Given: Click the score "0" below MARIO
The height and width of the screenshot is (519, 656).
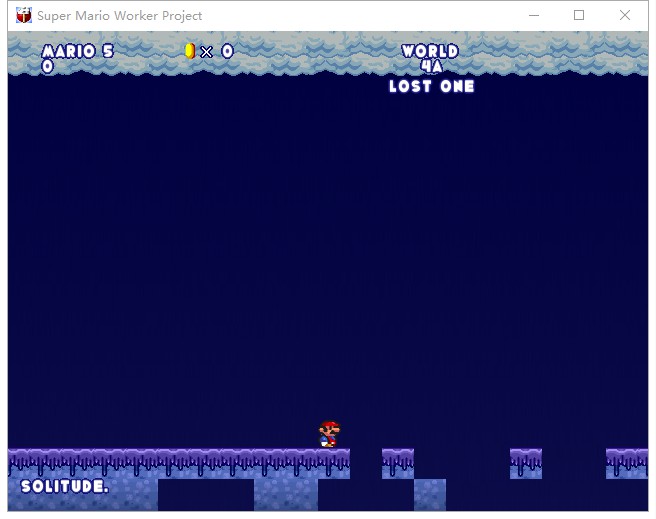Looking at the screenshot, I should click(48, 66).
